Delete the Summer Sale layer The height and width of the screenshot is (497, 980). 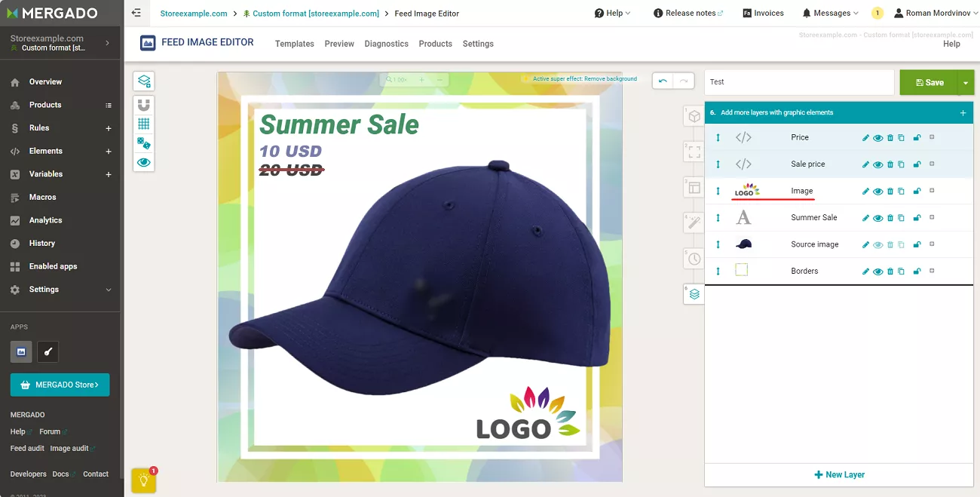click(x=890, y=218)
